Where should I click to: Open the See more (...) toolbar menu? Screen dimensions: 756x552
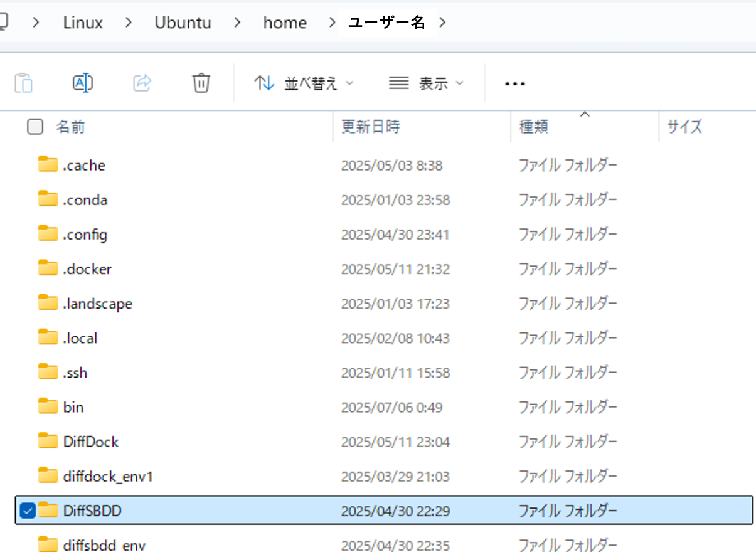point(514,82)
